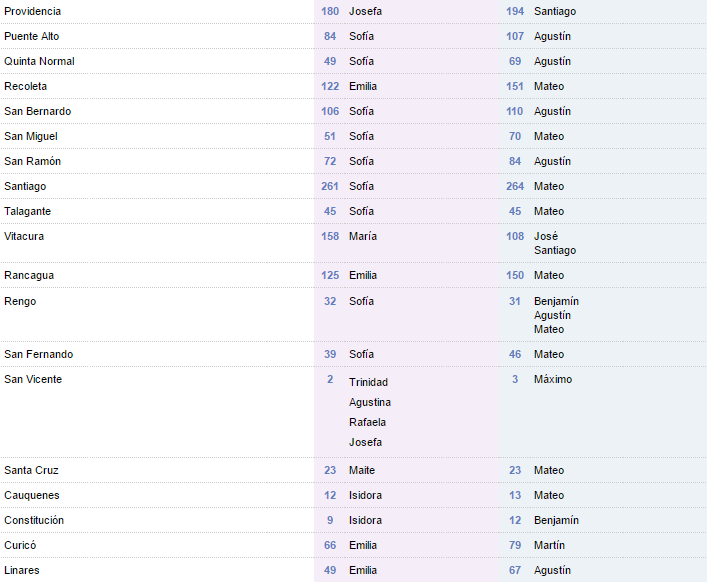
Task: Select San Fernando in the list
Action: click(x=38, y=354)
